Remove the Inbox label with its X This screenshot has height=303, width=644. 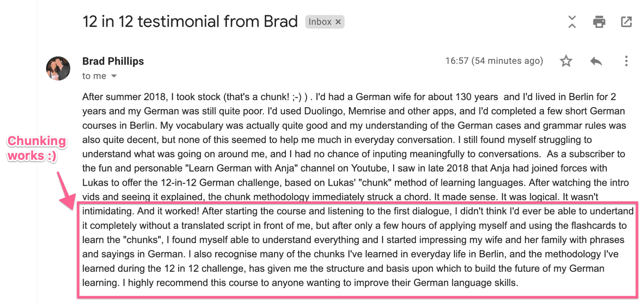(x=338, y=21)
